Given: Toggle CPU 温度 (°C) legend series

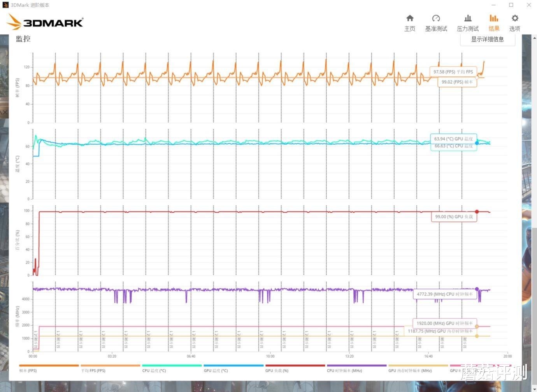Looking at the screenshot, I should [172, 368].
